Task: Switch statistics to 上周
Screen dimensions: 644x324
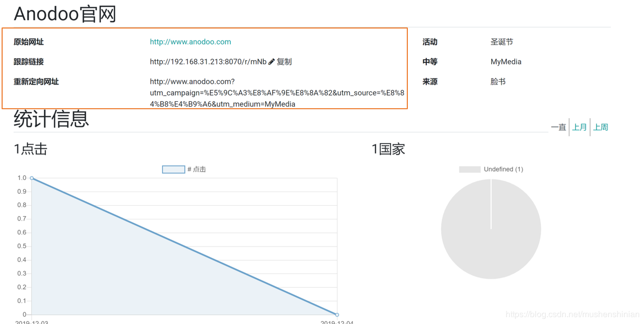Action: [x=601, y=127]
